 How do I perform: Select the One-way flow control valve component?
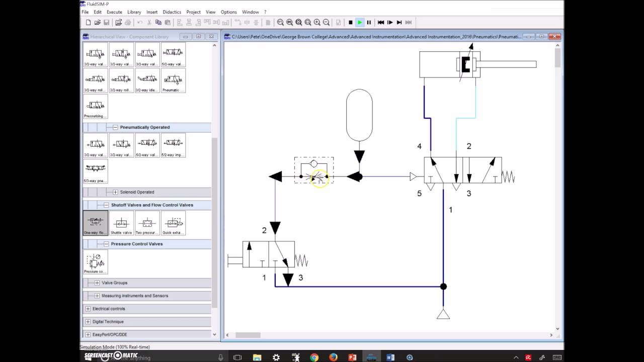[96, 223]
